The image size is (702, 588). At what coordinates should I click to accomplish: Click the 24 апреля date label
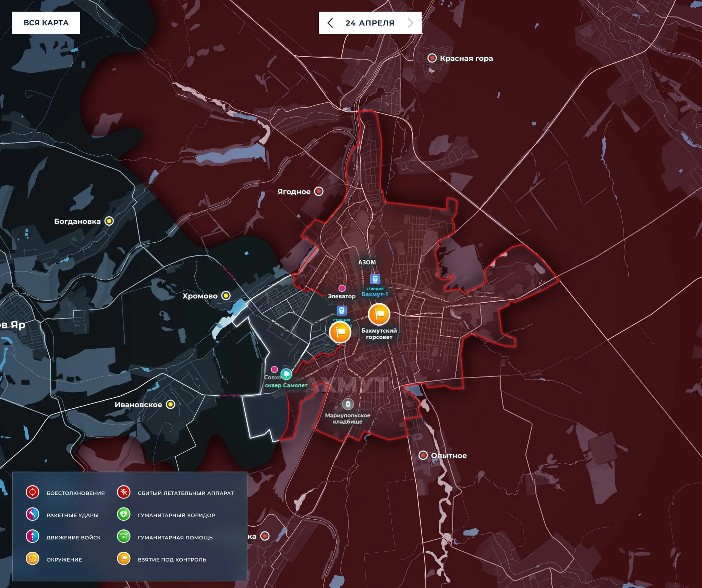click(370, 23)
